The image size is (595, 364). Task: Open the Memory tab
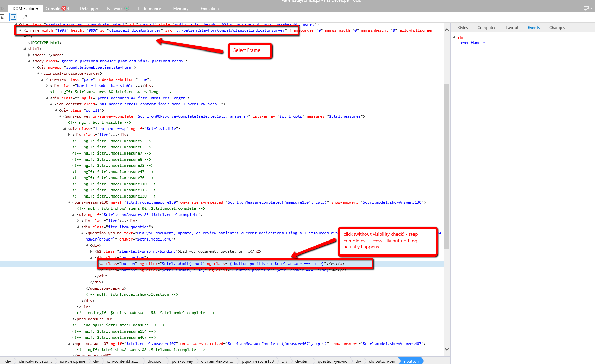[x=181, y=9]
